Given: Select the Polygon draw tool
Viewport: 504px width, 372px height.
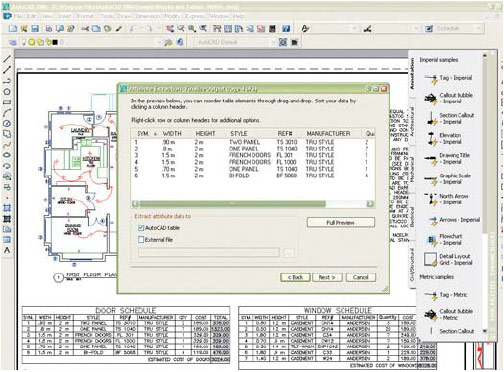Looking at the screenshot, I should (x=7, y=91).
